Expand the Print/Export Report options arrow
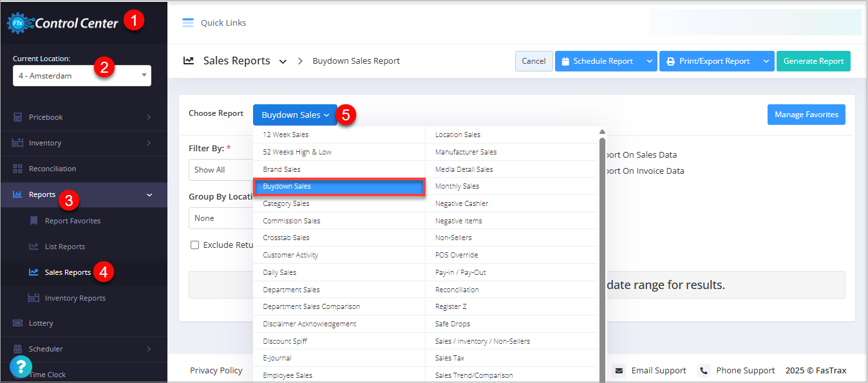 pyautogui.click(x=766, y=61)
